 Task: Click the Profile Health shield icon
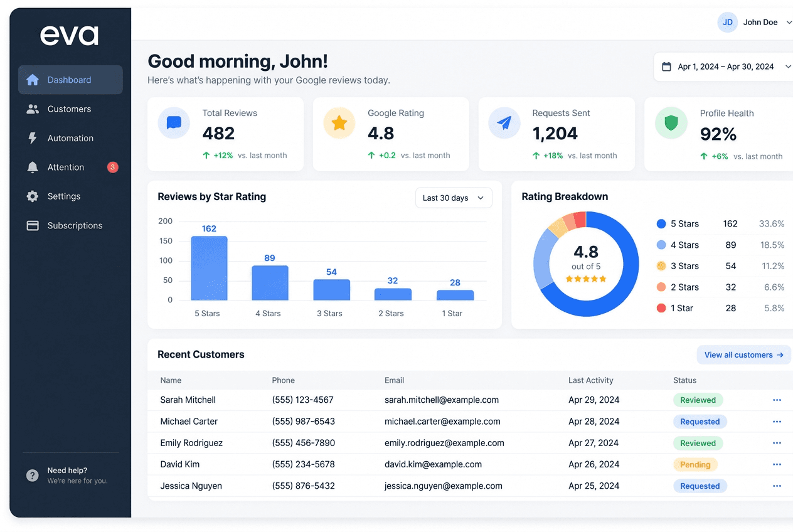coord(671,123)
